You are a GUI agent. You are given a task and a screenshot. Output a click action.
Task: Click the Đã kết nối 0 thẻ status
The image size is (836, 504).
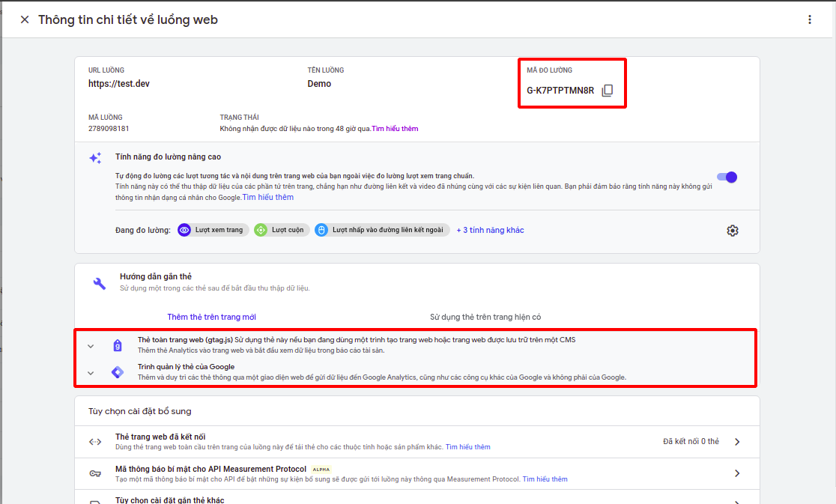691,442
